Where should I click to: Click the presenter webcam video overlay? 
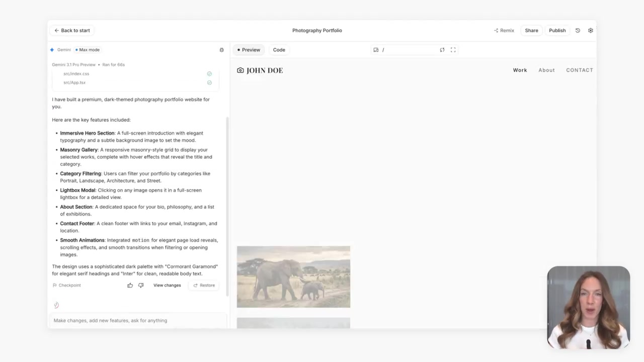point(588,307)
